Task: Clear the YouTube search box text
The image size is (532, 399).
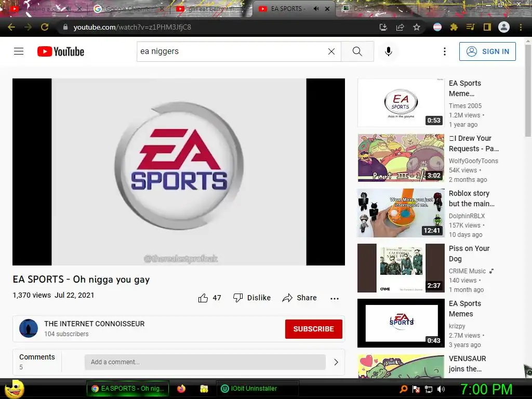Action: pos(331,51)
